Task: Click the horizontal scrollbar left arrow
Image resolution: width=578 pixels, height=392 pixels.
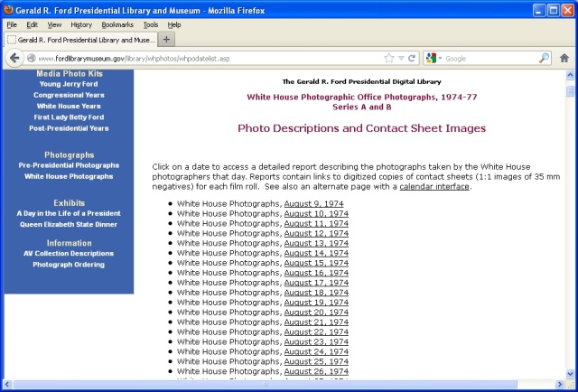Action: tap(8, 384)
